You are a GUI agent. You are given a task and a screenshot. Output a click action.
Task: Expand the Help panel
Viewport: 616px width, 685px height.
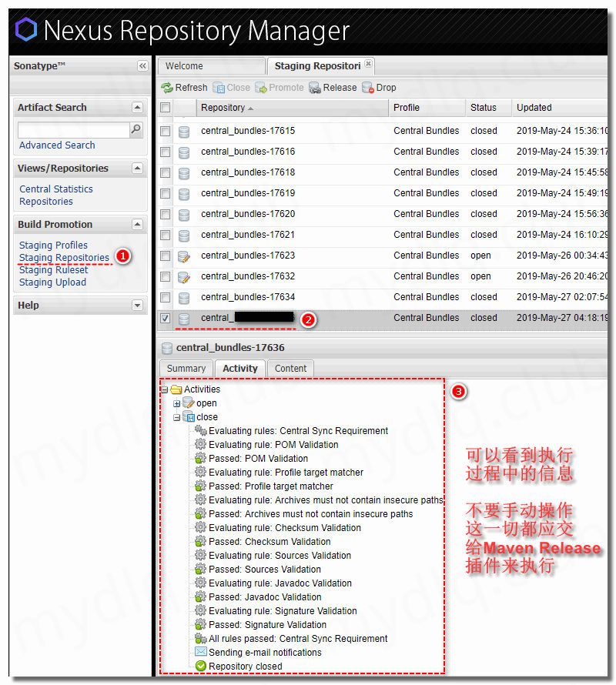(137, 306)
